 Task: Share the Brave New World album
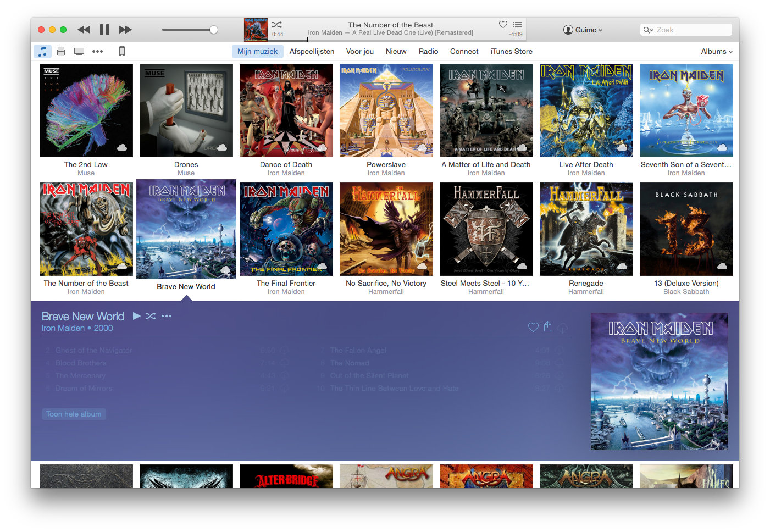click(x=547, y=326)
